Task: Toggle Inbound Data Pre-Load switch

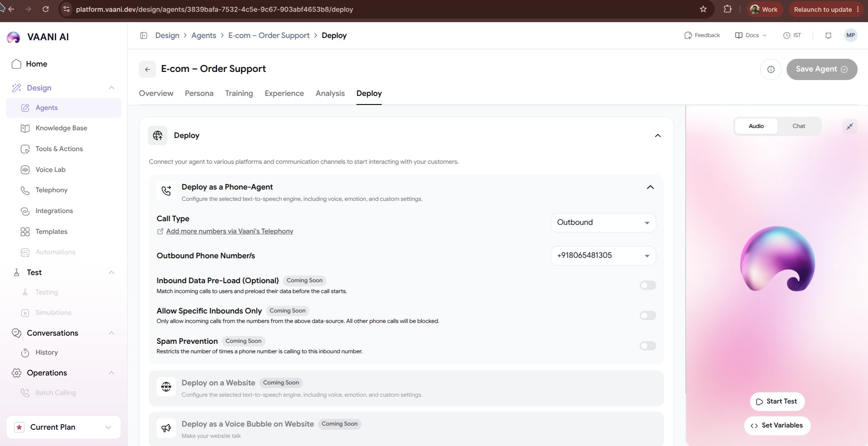Action: 648,285
